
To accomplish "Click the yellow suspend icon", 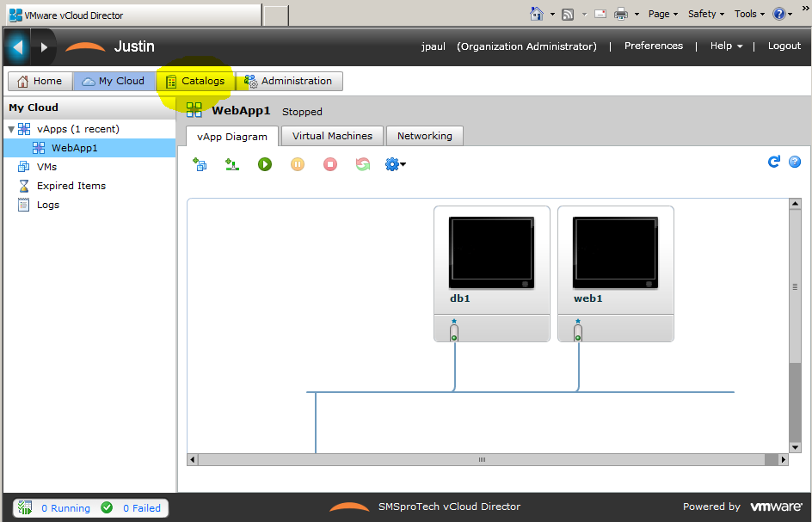I will tap(298, 164).
